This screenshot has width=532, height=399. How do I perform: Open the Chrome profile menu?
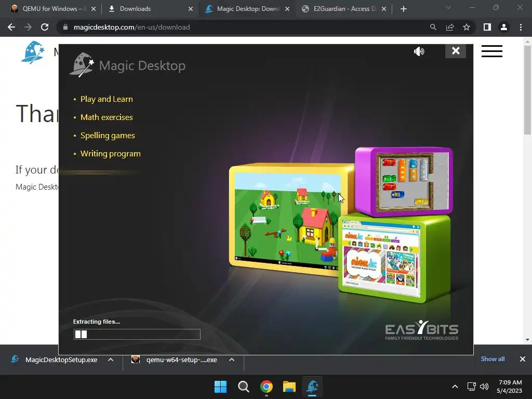(x=504, y=27)
